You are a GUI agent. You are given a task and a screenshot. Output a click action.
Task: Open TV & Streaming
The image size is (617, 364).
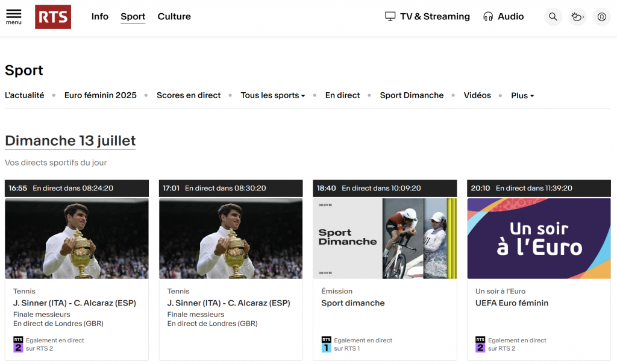coord(435,16)
